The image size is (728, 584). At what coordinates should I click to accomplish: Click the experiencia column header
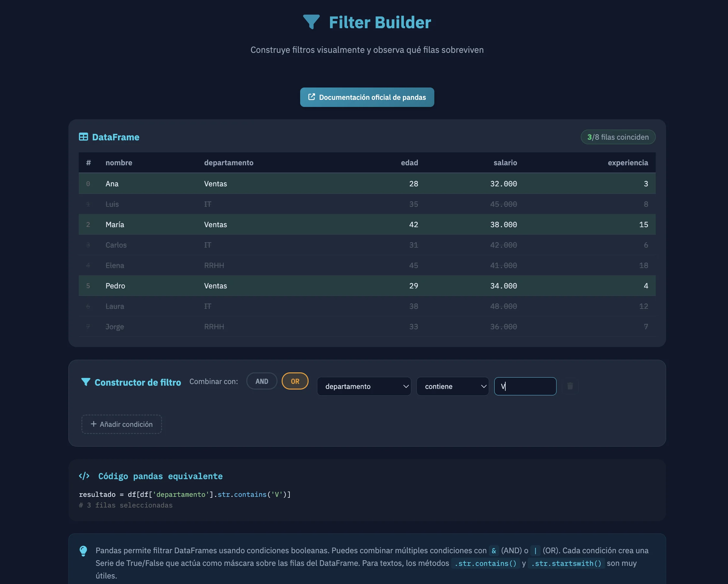tap(628, 163)
